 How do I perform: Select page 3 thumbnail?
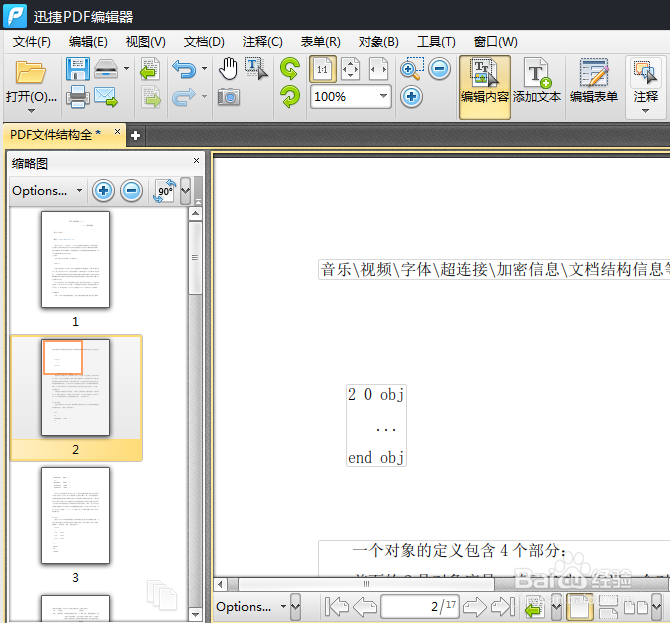(x=75, y=515)
